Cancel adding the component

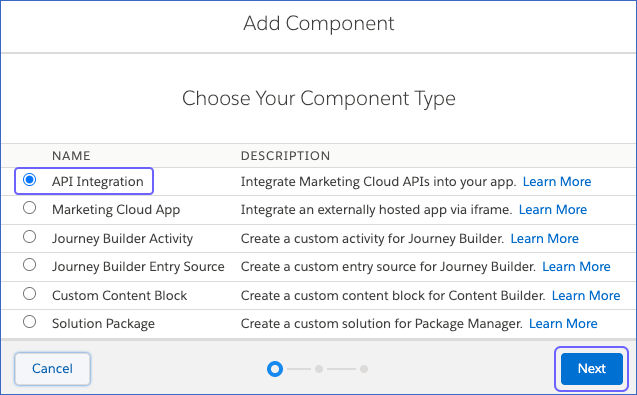point(52,369)
